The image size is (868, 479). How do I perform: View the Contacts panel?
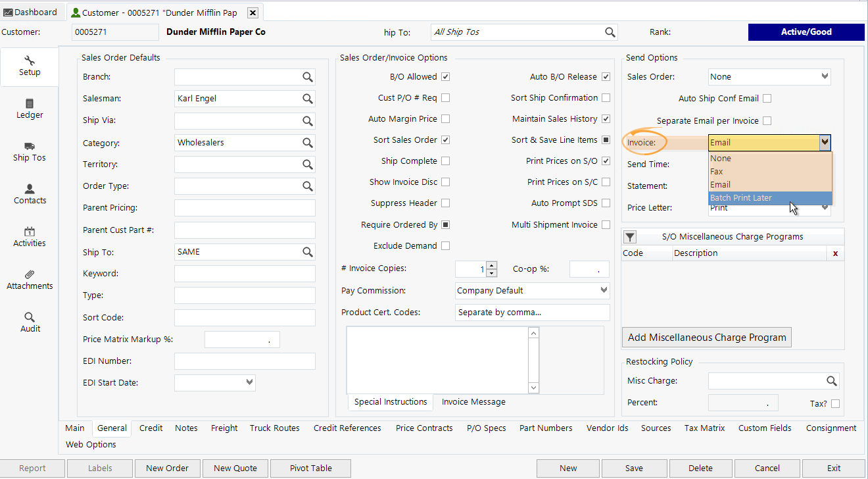pyautogui.click(x=29, y=194)
